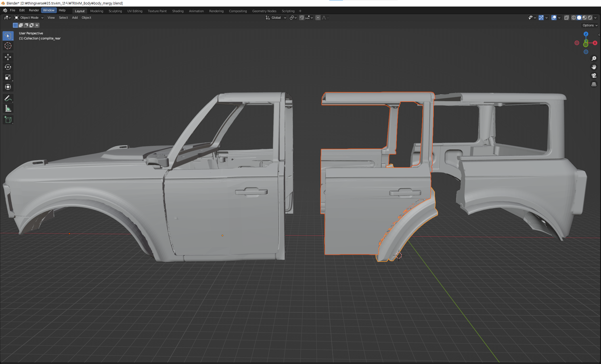
Task: Select the 3D Cursor tool
Action: click(x=8, y=46)
